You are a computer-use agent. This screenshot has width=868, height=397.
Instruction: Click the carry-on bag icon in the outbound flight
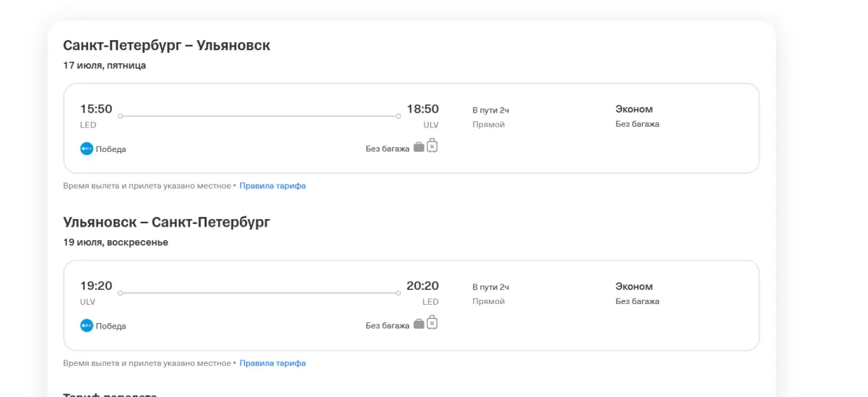(x=419, y=147)
